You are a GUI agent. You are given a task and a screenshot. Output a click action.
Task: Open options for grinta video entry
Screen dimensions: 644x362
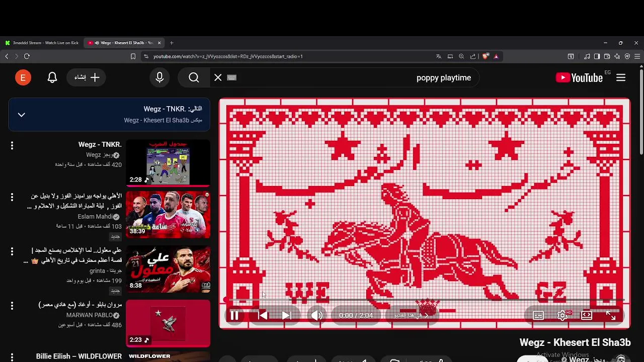coord(12,251)
